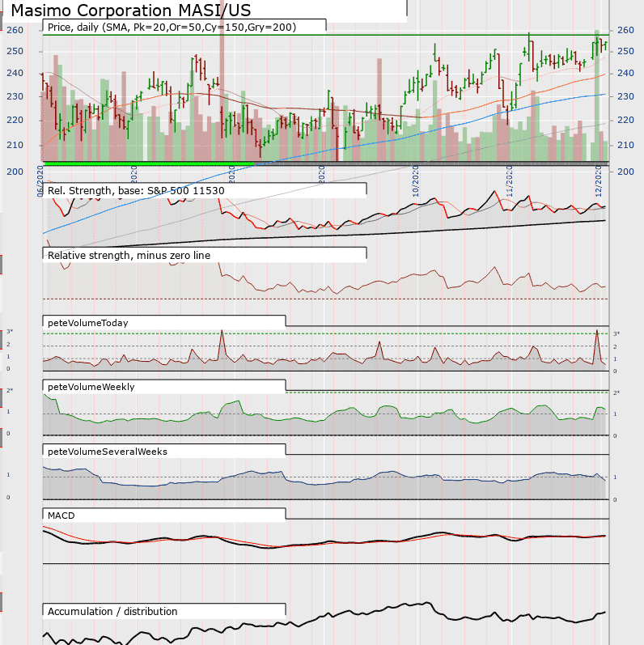Click the 220 price label on right axis

(x=625, y=120)
